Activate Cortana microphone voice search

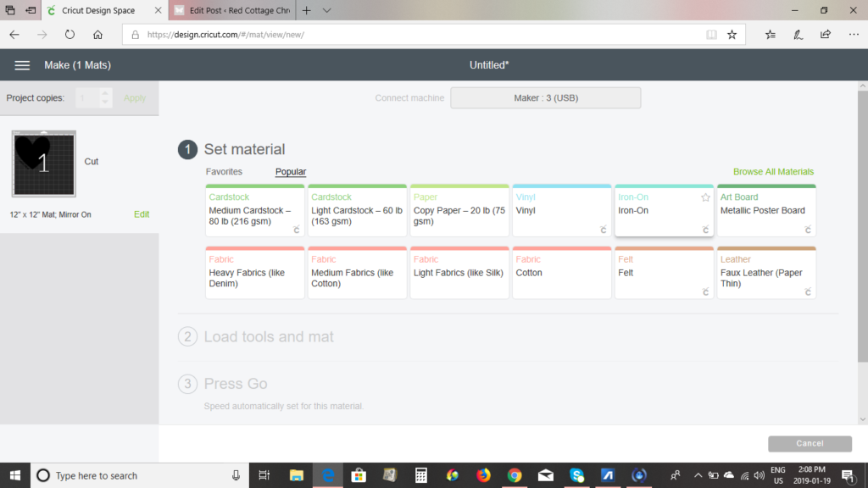click(x=236, y=475)
